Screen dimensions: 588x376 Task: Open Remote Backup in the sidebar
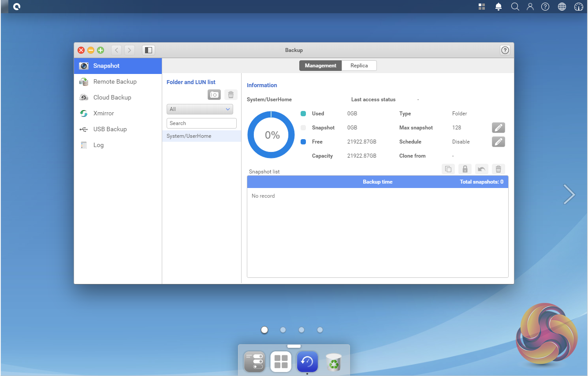click(115, 81)
